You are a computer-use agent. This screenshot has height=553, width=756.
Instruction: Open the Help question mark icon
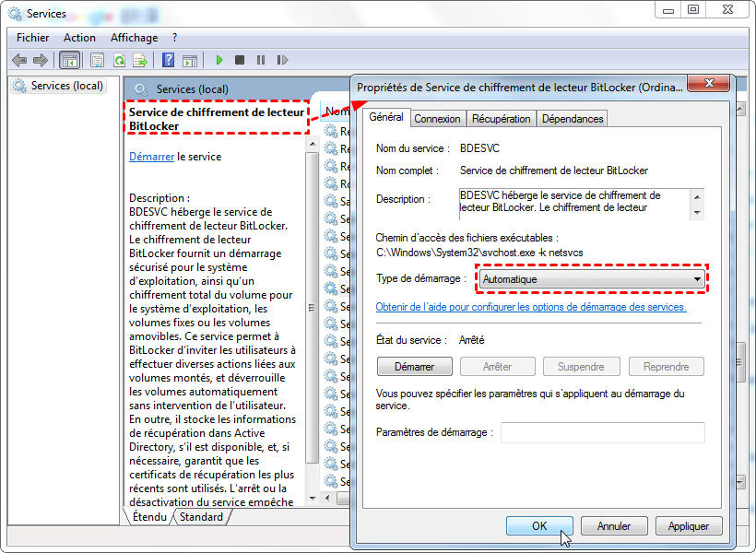169,60
